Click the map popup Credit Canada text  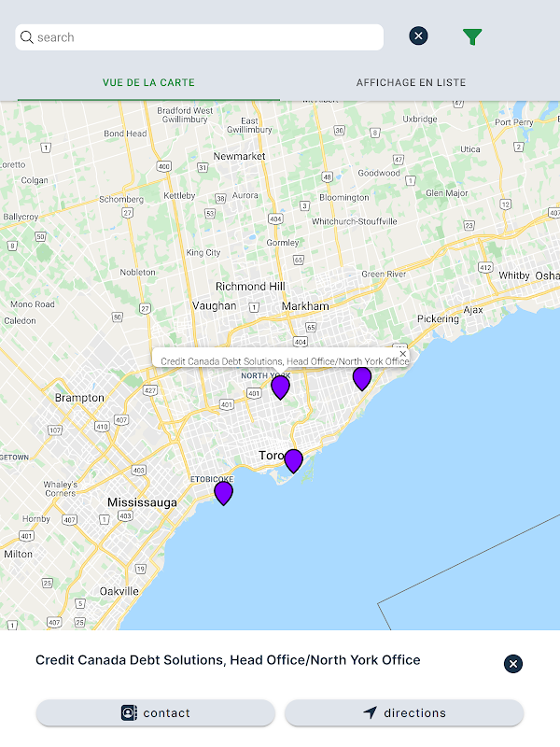285,361
